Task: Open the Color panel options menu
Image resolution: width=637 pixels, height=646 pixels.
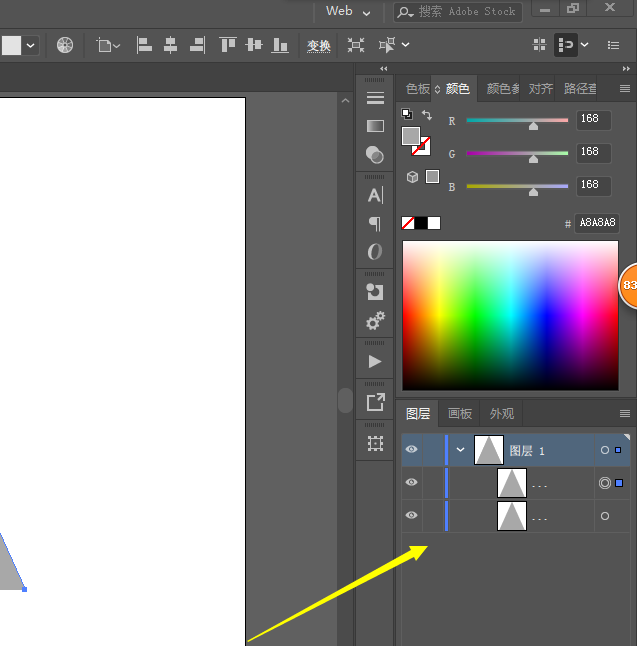Action: click(x=624, y=89)
